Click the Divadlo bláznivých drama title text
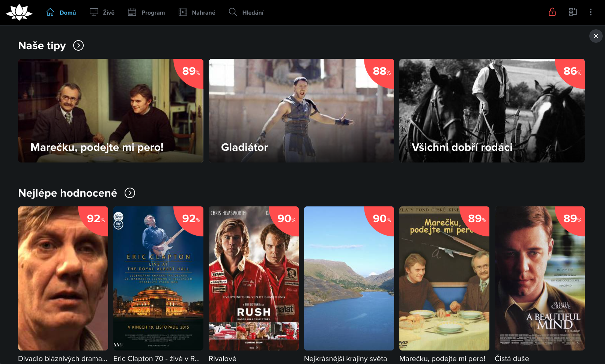This screenshot has width=605, height=364. pyautogui.click(x=63, y=359)
